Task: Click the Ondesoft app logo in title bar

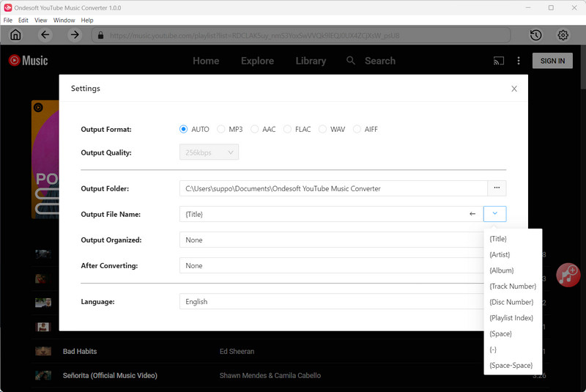Action: click(7, 7)
